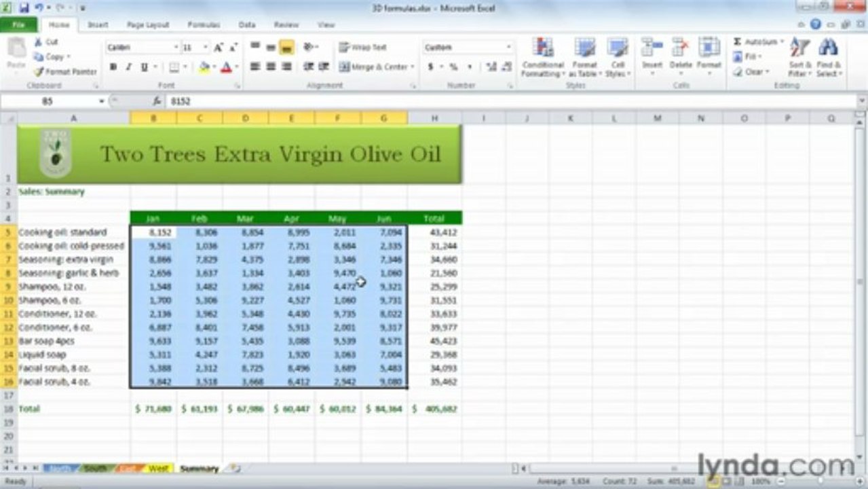868x489 pixels.
Task: Open the File tab
Action: pos(18,24)
